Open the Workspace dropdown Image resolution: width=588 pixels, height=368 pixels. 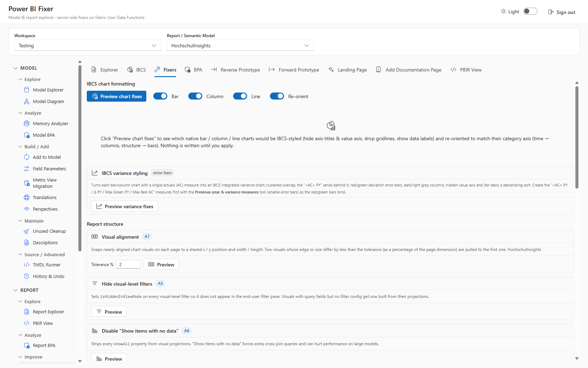coord(87,46)
